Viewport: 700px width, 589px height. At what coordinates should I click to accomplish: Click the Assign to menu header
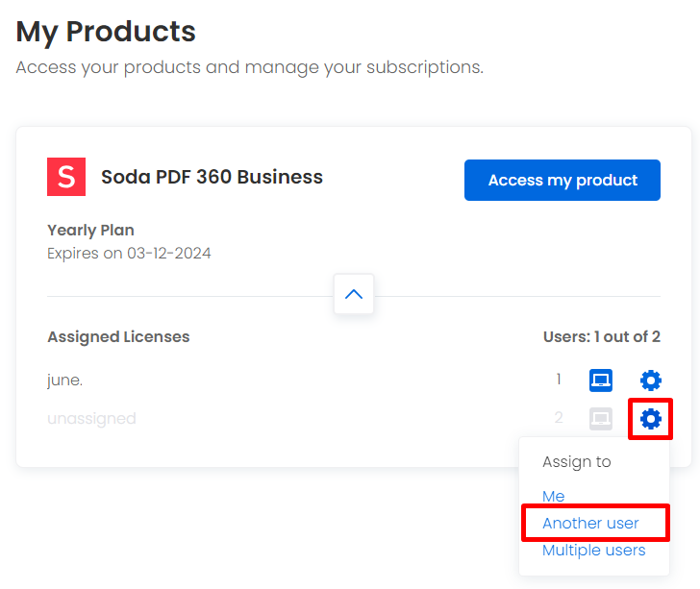click(x=576, y=462)
